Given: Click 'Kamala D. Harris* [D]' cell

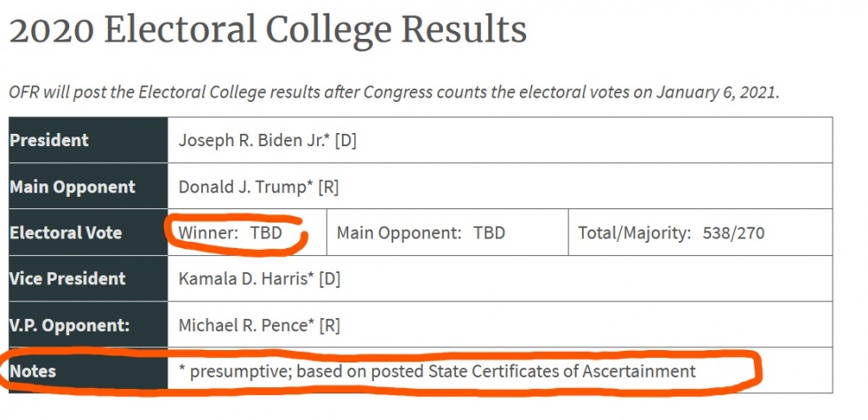Looking at the screenshot, I should point(260,278).
